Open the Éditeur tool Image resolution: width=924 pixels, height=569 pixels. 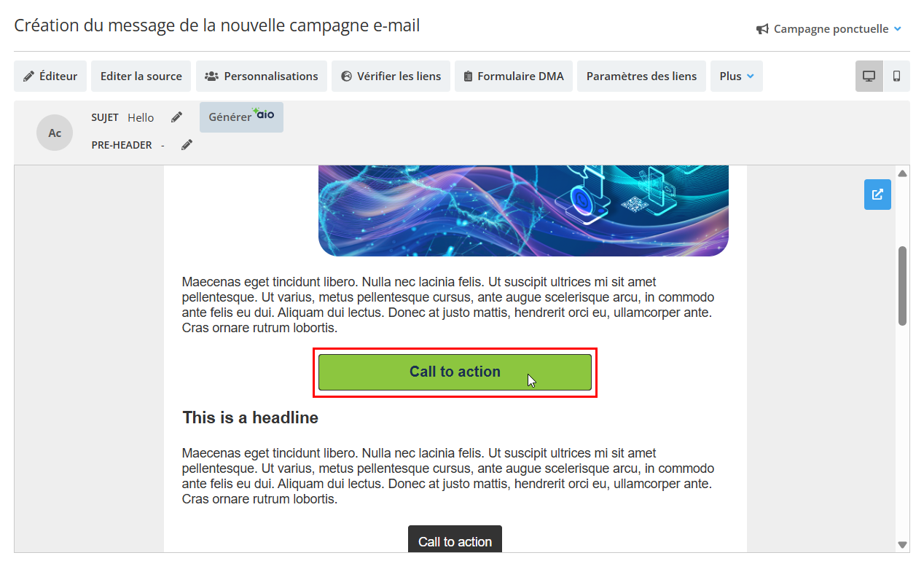point(50,76)
